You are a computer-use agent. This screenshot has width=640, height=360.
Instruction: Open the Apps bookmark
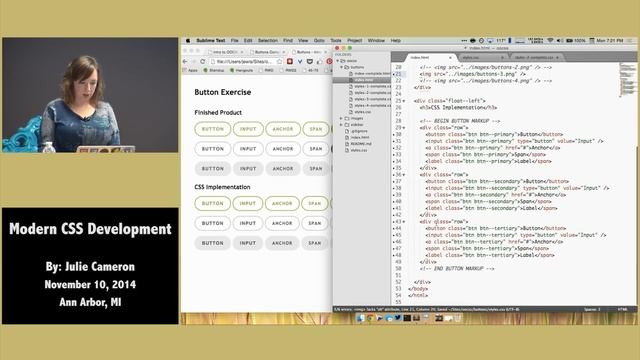tap(190, 70)
